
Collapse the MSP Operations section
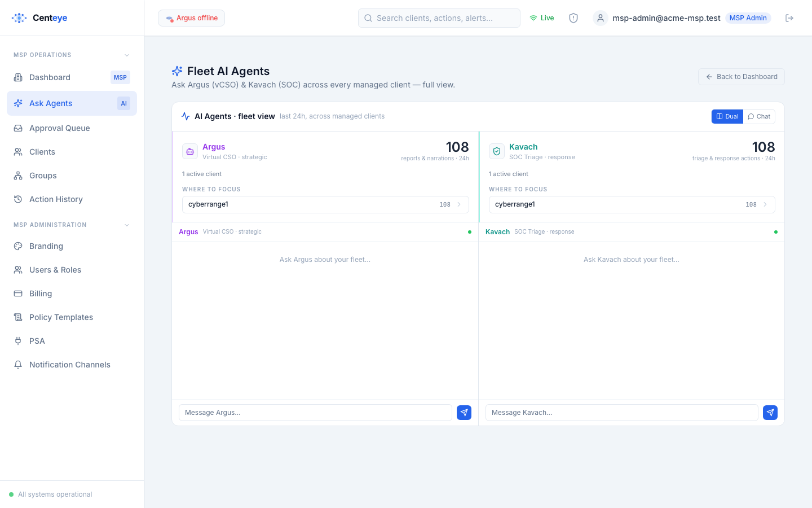coord(127,55)
